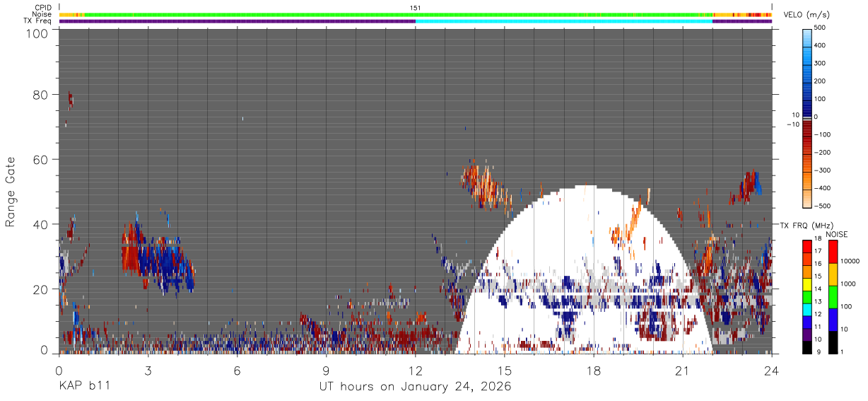Click the Range Gate axis title
Image resolution: width=868 pixels, height=401 pixels.
tap(11, 192)
